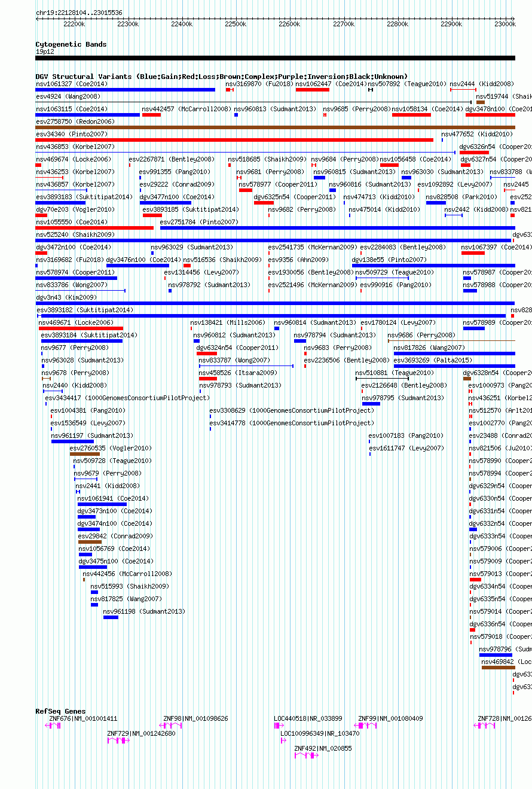Open the Cytogenetic Bands track heading
Image resolution: width=532 pixels, height=789 pixels.
click(71, 44)
